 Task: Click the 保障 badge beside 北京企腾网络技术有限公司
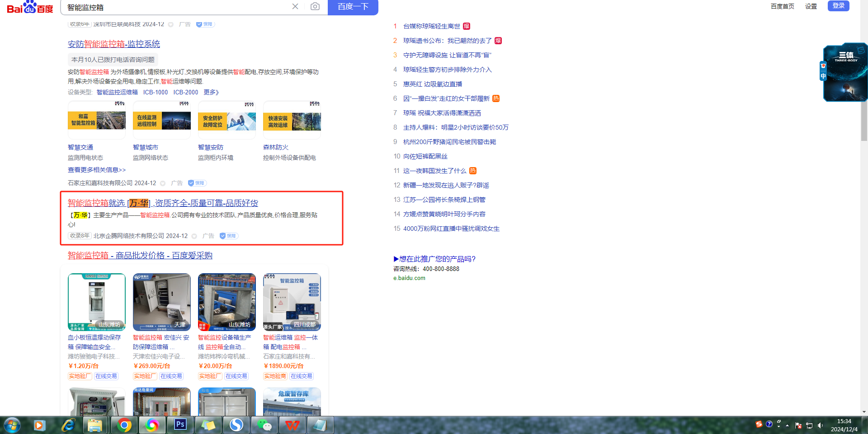point(229,236)
